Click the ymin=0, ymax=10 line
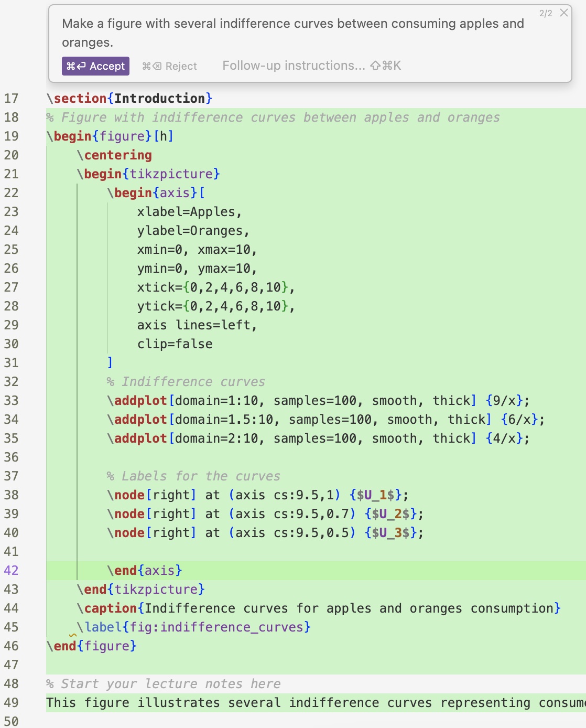586x728 pixels. [x=197, y=268]
